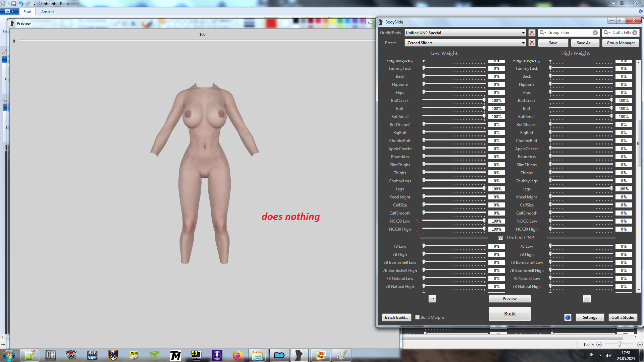Open the Group Filter search options arrow

543,33
